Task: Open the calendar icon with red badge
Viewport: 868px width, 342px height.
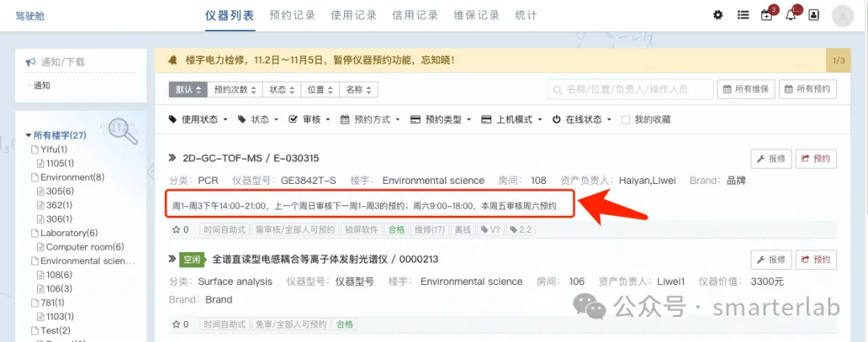Action: click(767, 15)
